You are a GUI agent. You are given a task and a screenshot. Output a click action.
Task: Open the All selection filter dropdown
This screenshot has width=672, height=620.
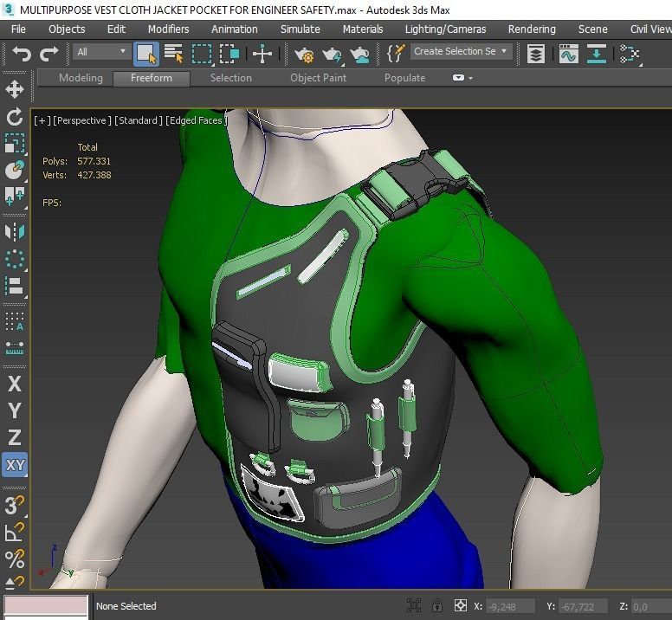(101, 52)
